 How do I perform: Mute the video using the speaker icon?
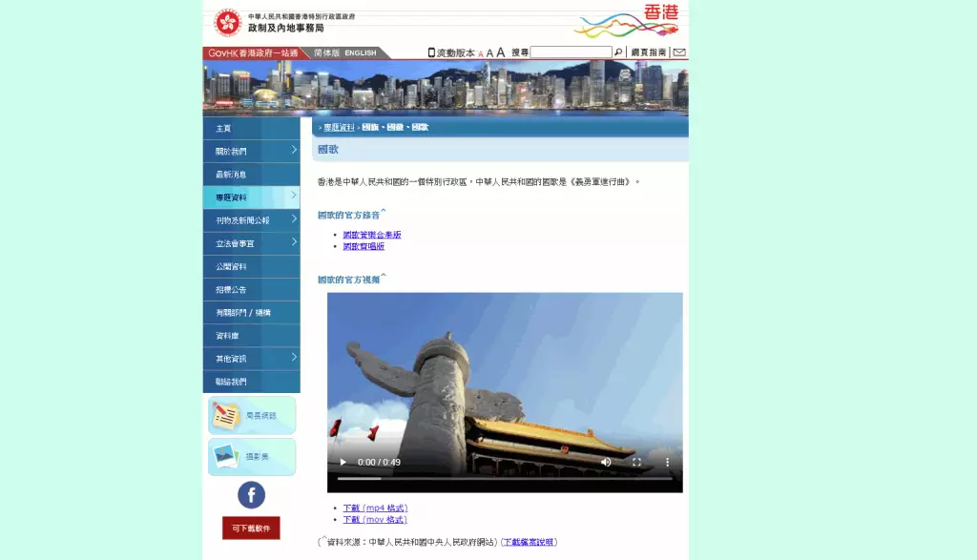tap(606, 462)
